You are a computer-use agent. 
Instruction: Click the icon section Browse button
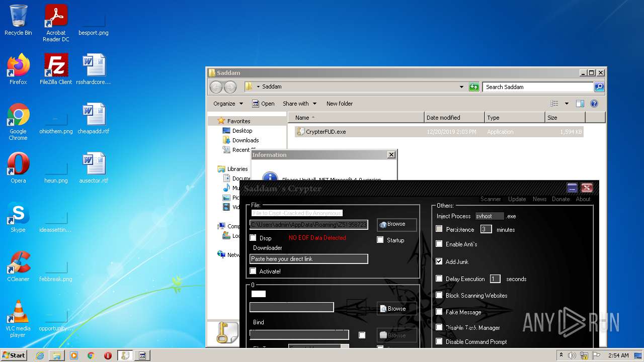coord(396,309)
